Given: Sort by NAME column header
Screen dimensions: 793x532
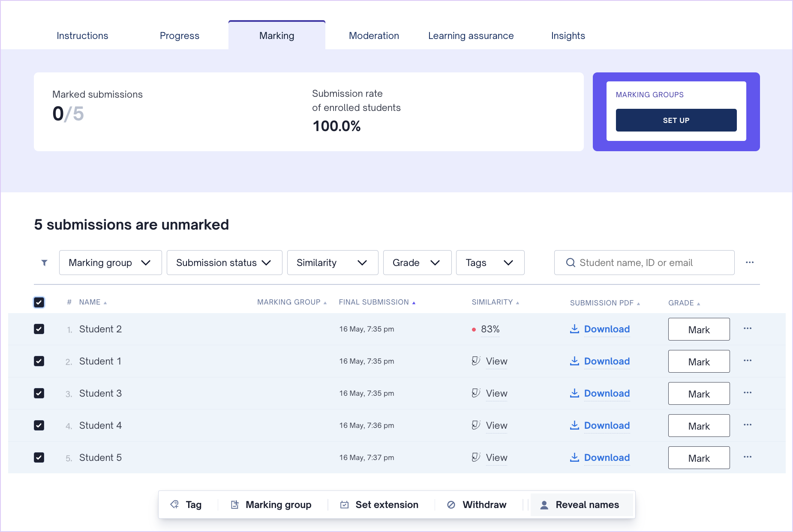Looking at the screenshot, I should click(93, 302).
